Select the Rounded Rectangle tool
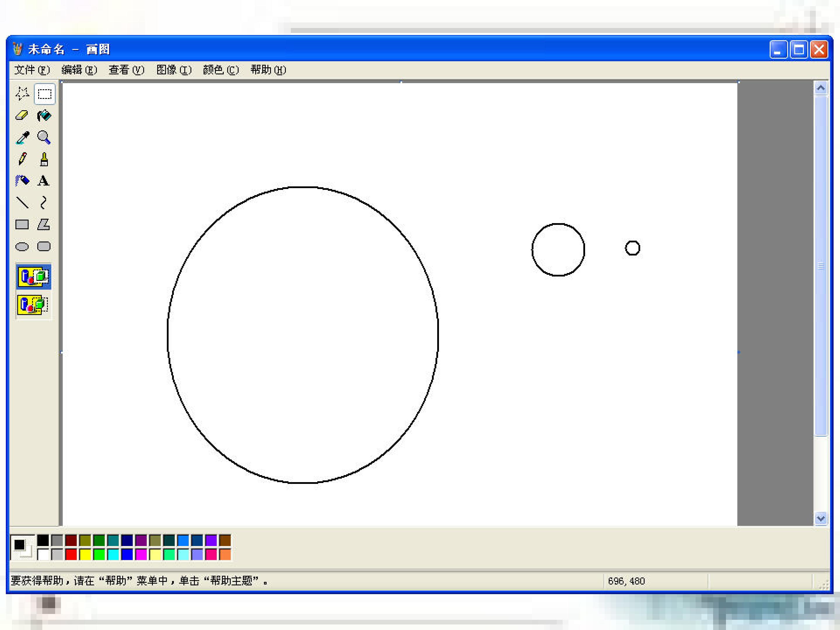Screen dimensions: 840x630 pyautogui.click(x=44, y=246)
